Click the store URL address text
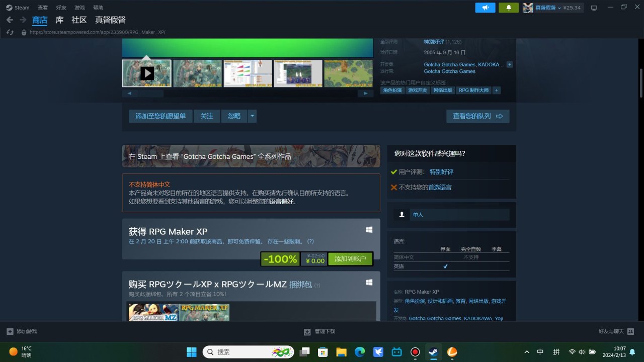 (98, 32)
